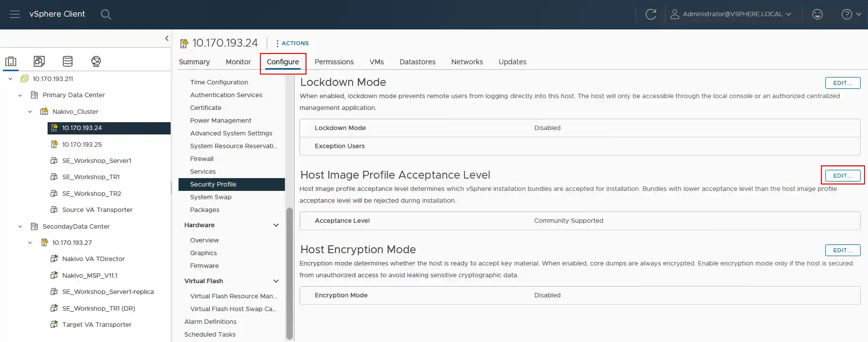Screen dimensions: 868x342
Task: Click Target VA Transporter VM icon
Action: pos(54,324)
